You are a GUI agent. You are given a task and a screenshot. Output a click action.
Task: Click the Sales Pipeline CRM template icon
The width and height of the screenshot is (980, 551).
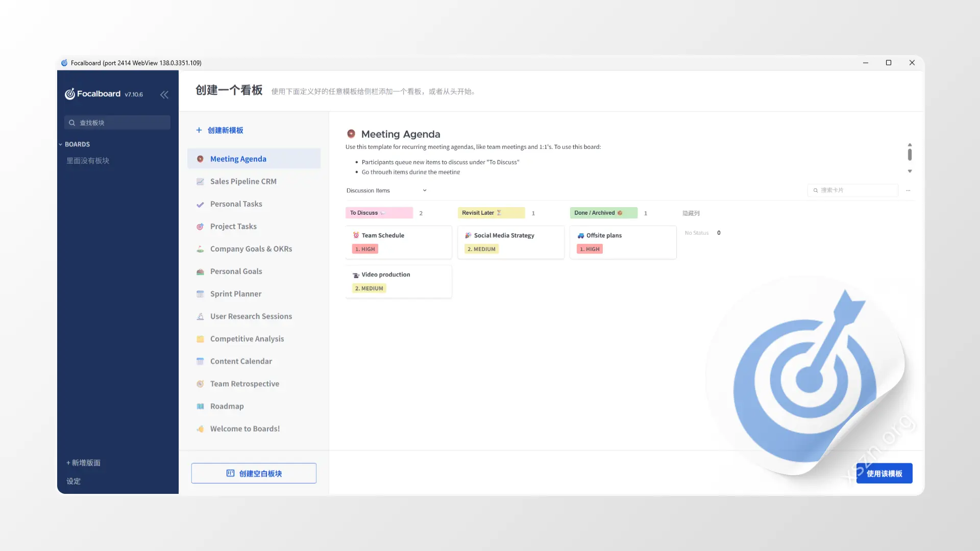coord(200,182)
